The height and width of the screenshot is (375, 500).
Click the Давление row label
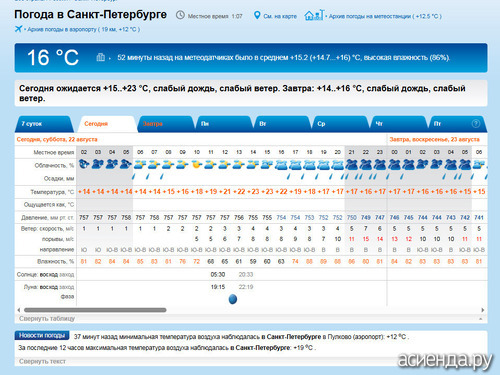click(48, 218)
